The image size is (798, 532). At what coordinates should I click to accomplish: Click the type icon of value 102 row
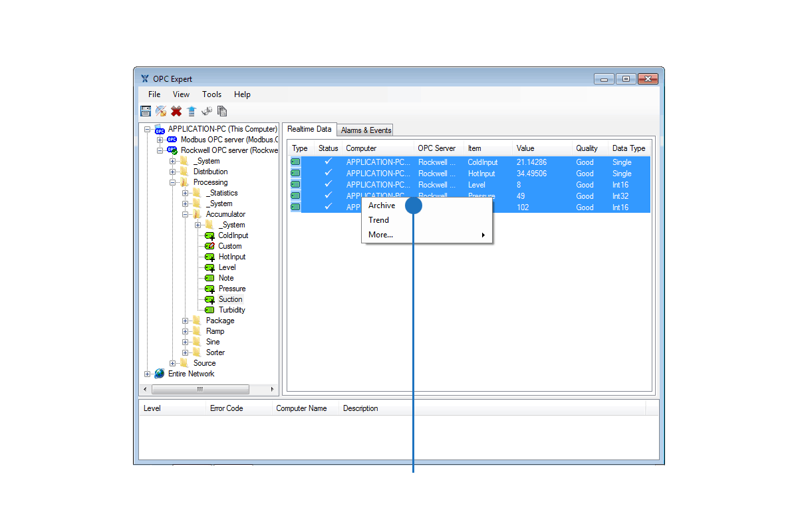click(295, 207)
